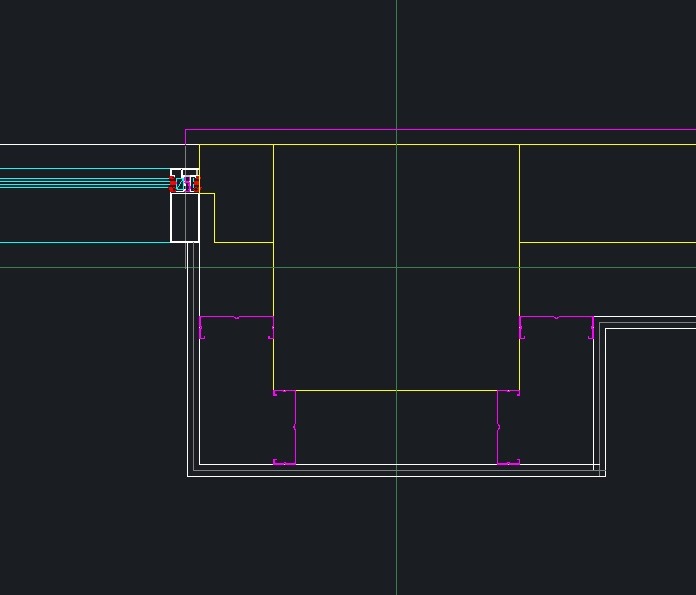
Task: Select the yellow top line at upper right
Action: [608, 145]
